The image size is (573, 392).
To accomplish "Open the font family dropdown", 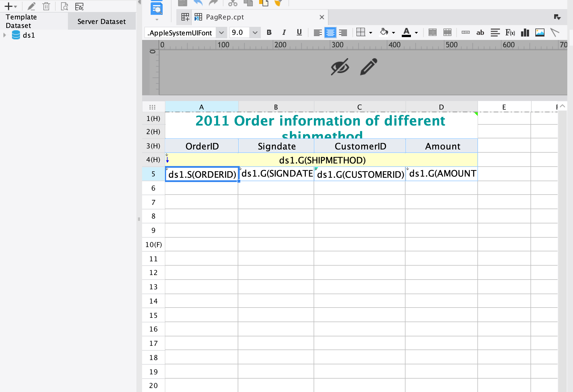I will coord(221,33).
